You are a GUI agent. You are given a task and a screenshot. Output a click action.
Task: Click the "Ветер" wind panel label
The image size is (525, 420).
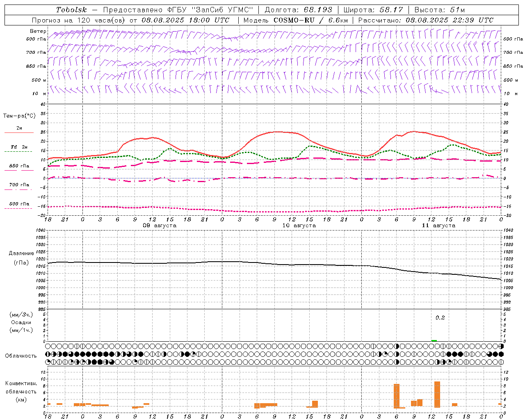pos(38,31)
